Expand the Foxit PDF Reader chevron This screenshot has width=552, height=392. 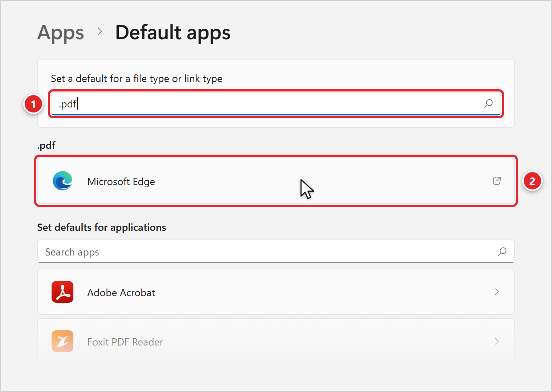497,341
